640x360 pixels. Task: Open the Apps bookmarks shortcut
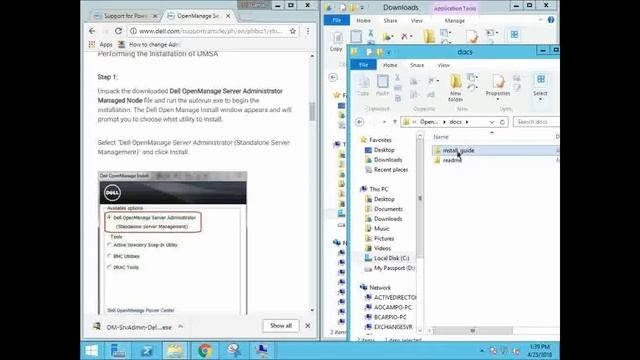click(x=101, y=44)
